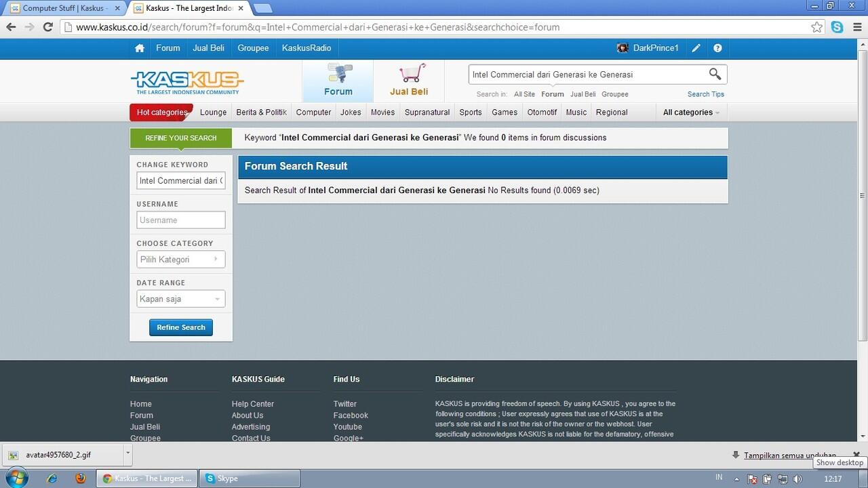Viewport: 868px width, 488px height.
Task: Open Groupee in the top navbar
Action: pos(254,48)
